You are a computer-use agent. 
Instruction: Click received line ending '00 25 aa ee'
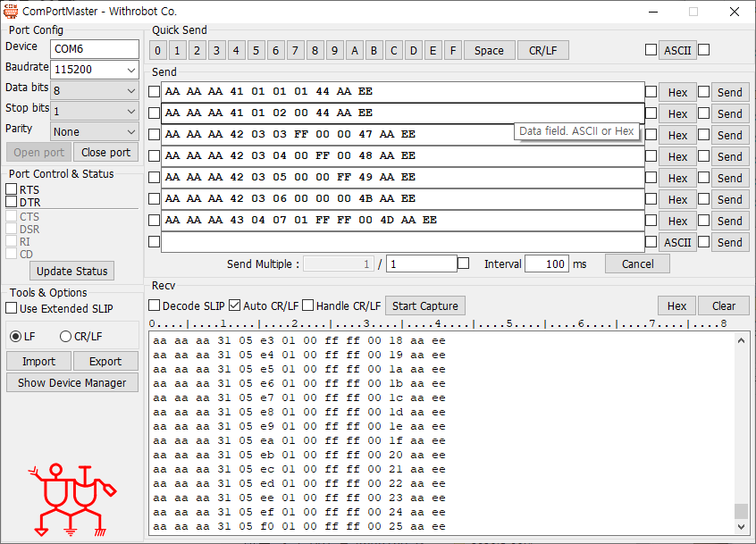(299, 526)
